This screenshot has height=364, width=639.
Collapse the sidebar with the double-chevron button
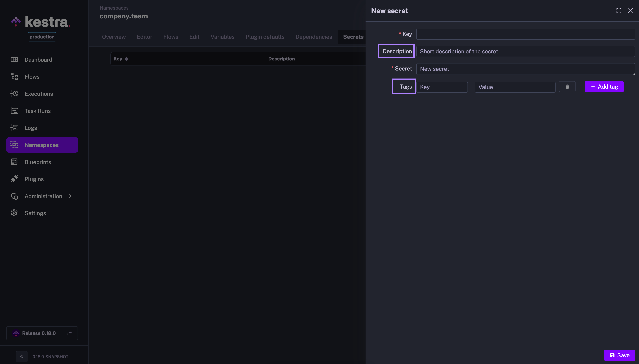(22, 356)
